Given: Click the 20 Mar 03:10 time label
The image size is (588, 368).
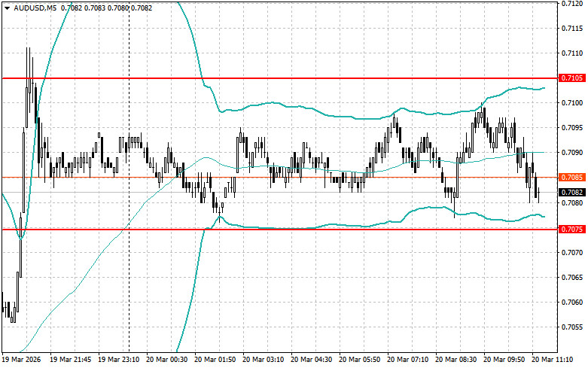Looking at the screenshot, I should coord(264,360).
